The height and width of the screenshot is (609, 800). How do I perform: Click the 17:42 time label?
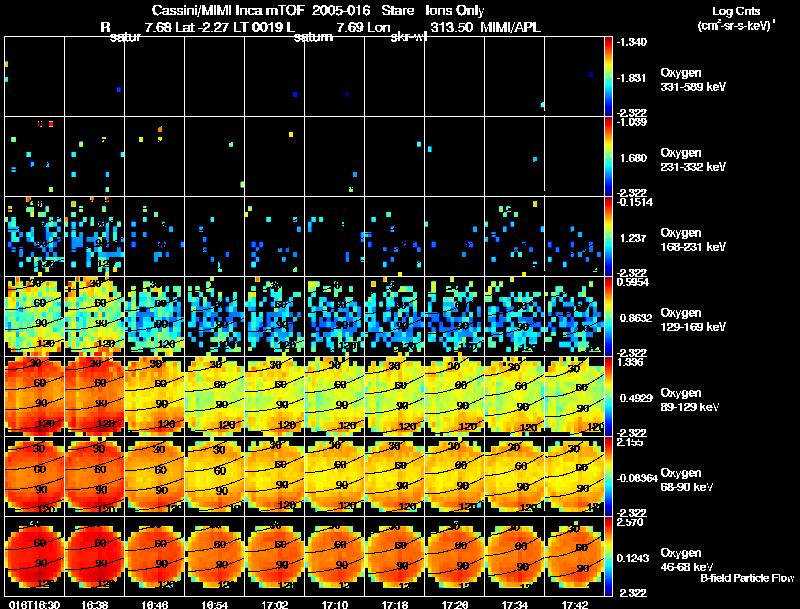coord(574,604)
